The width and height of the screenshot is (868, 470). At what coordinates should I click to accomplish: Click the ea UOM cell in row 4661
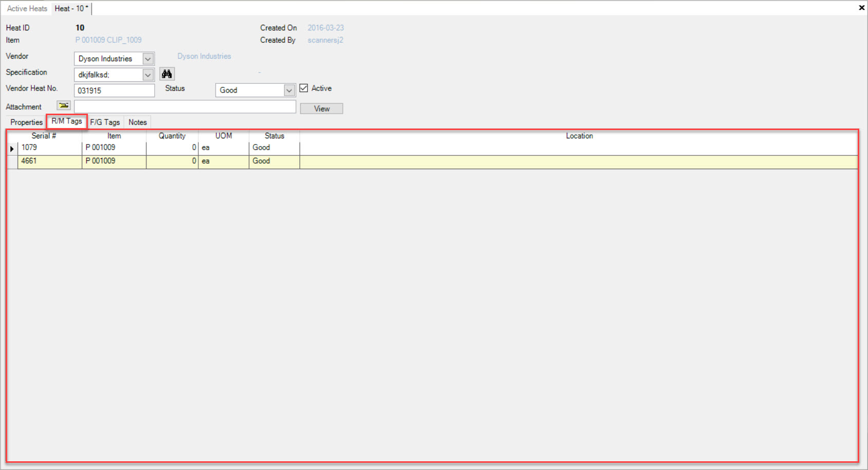tap(224, 161)
